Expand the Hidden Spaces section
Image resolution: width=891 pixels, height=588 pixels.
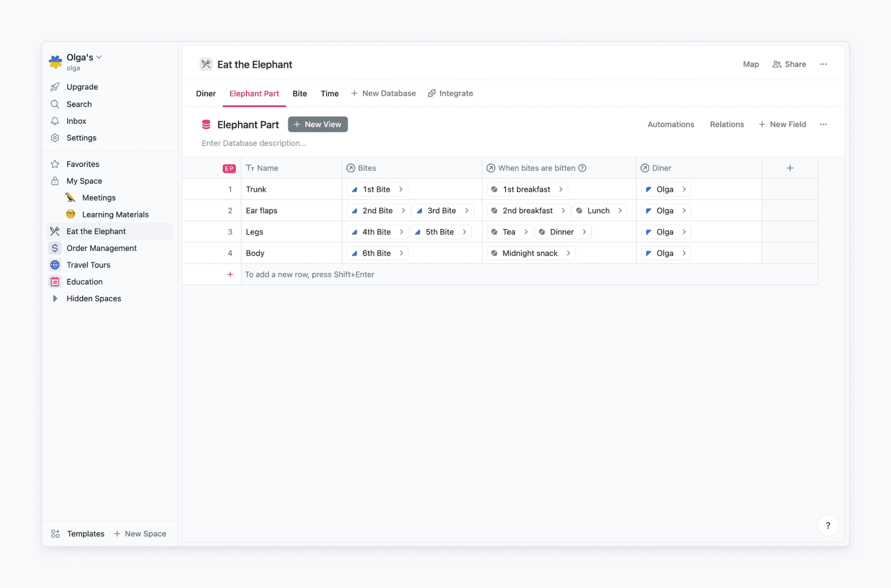coord(56,298)
